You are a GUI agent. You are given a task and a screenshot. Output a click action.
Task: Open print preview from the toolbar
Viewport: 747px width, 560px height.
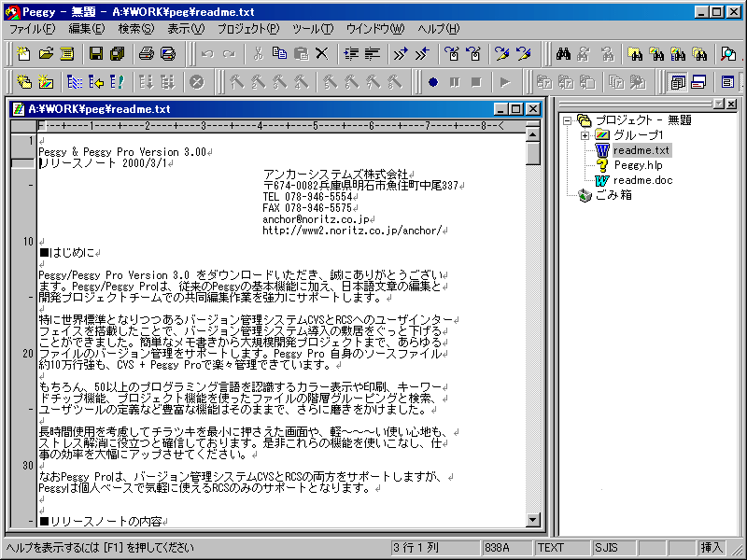coord(168,54)
